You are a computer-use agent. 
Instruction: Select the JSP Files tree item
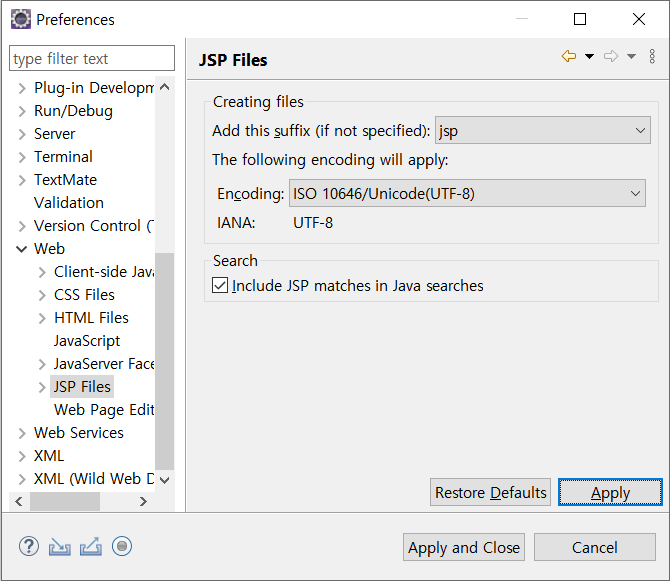pos(82,387)
